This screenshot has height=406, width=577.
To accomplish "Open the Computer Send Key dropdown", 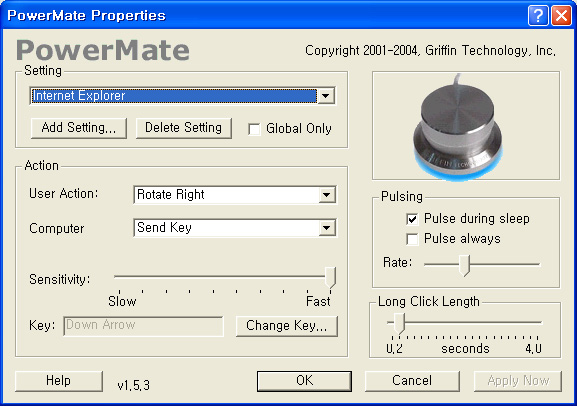I will point(326,228).
